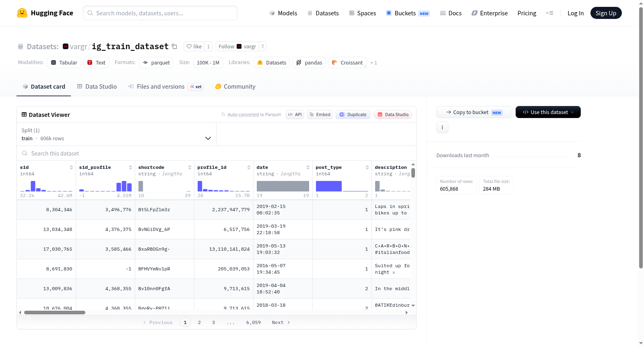Screen dimensions: 644x347
Task: Follow vargr button
Action: click(x=237, y=46)
